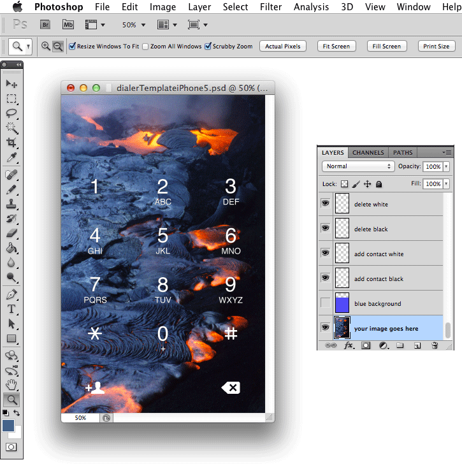Screen dimensions: 462x476
Task: Select the Brush tool
Action: point(11,189)
